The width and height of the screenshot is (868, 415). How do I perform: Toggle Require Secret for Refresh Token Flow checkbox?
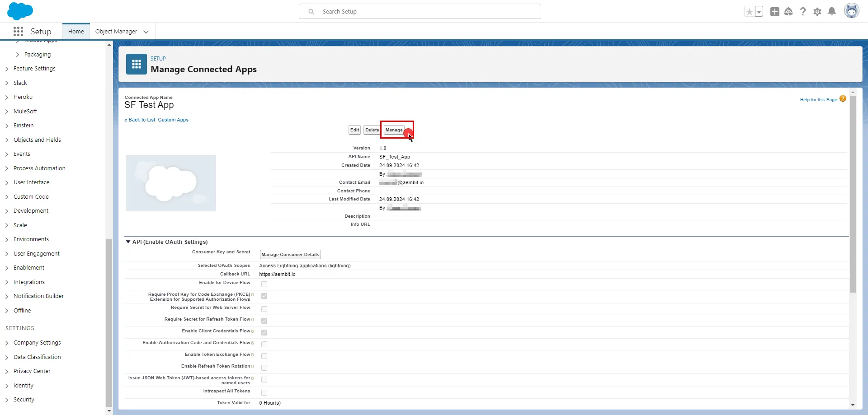(x=264, y=321)
